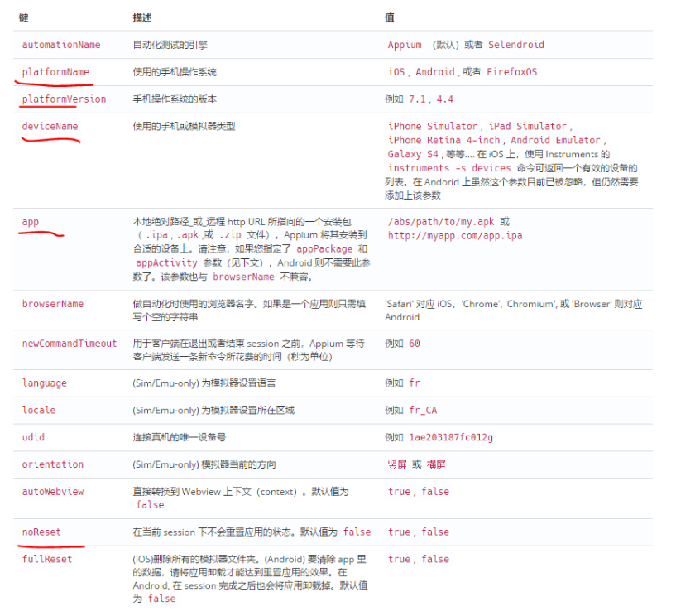Click the orientation key
The image size is (676, 616).
(x=53, y=464)
